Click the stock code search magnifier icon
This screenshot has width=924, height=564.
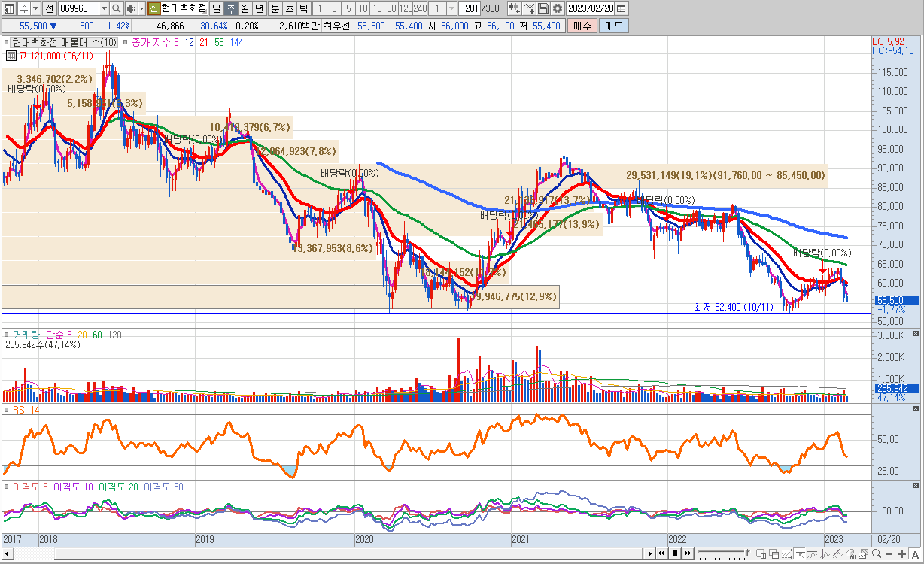(x=116, y=8)
